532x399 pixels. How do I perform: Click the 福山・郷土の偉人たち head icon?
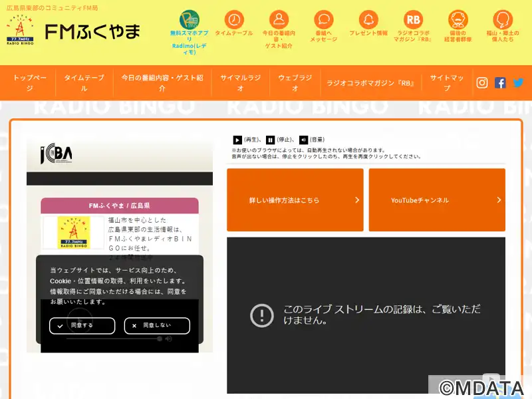point(503,20)
